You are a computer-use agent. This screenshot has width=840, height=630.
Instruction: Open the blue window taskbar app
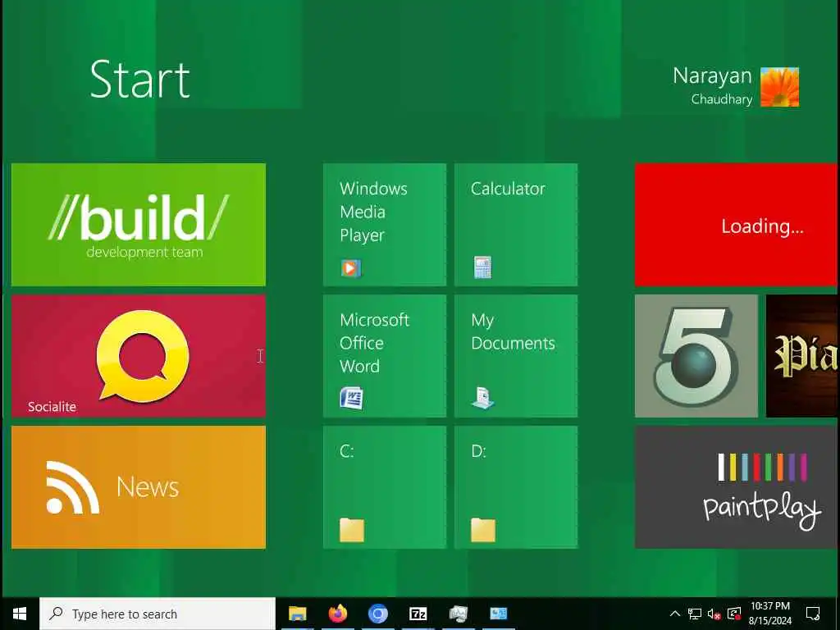(498, 614)
